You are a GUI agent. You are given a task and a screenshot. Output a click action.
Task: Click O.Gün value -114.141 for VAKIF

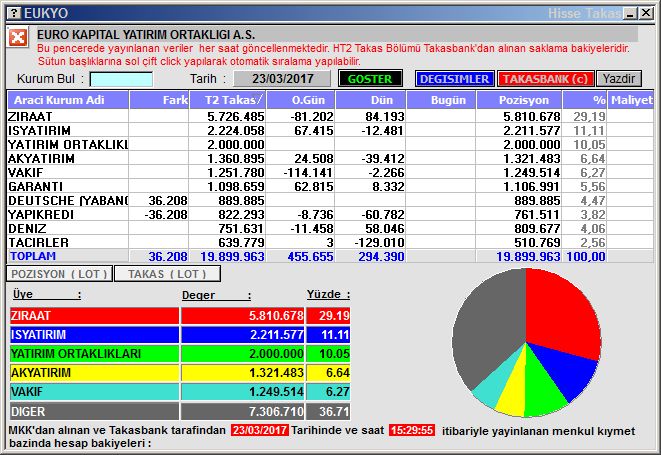308,172
